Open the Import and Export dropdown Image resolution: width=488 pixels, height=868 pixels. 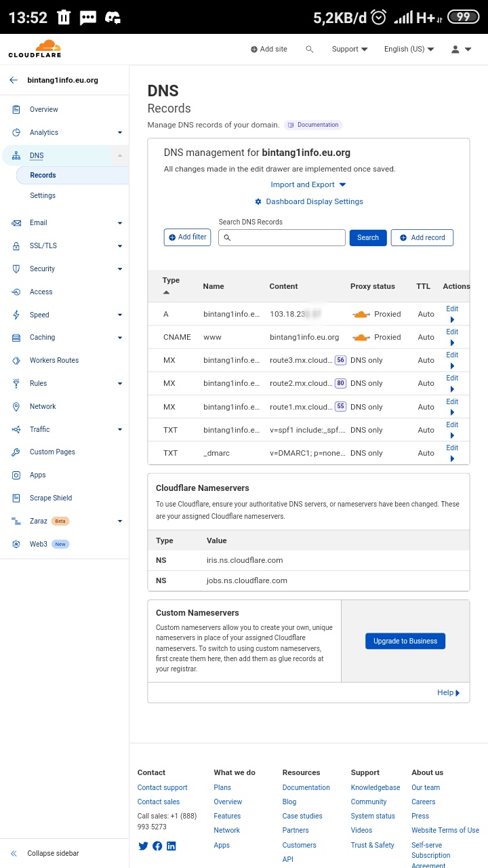pos(308,184)
